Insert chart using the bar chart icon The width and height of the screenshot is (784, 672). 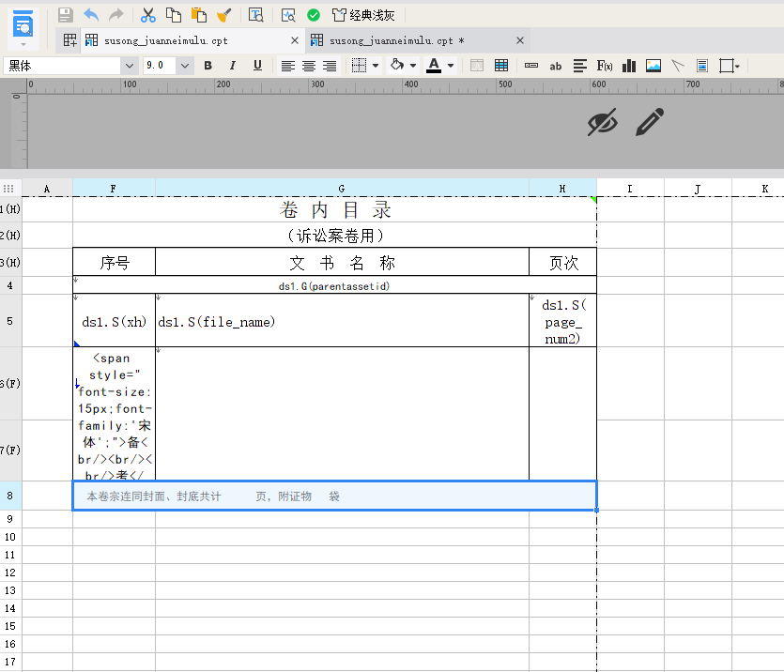point(629,66)
